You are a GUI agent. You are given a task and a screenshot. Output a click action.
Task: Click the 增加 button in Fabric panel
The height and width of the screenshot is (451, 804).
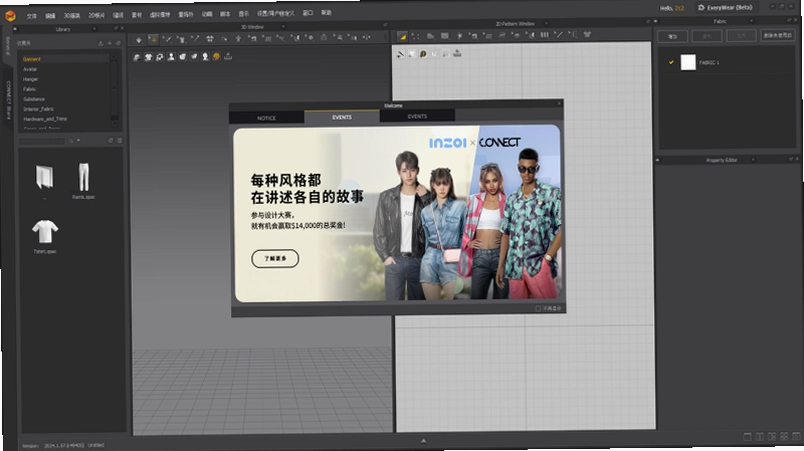coord(672,36)
